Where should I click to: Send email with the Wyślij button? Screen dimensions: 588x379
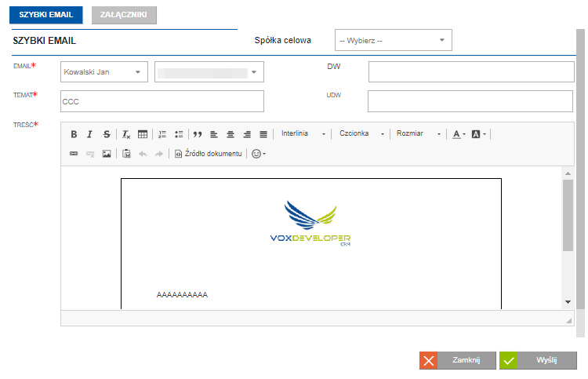(538, 360)
